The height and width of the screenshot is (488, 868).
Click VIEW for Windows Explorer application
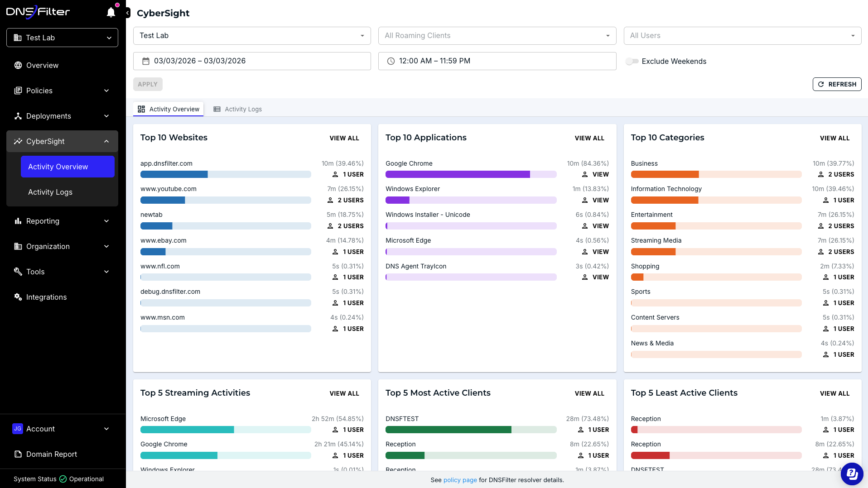click(595, 200)
